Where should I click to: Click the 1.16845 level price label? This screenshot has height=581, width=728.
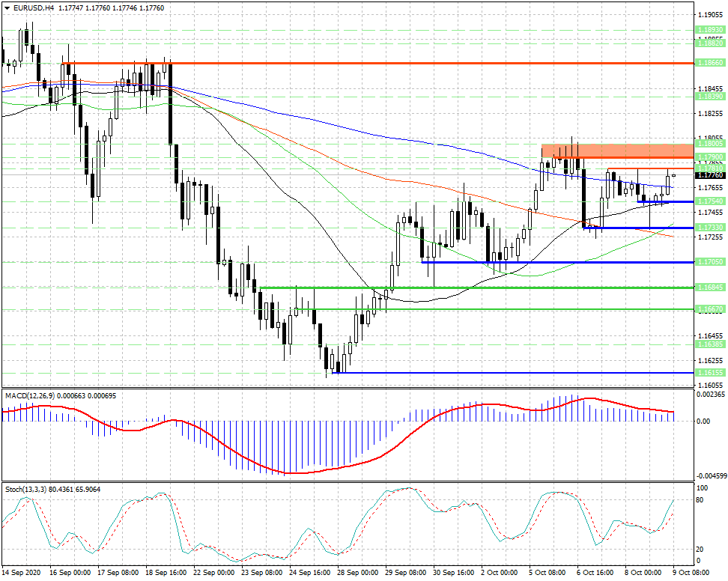(x=710, y=288)
